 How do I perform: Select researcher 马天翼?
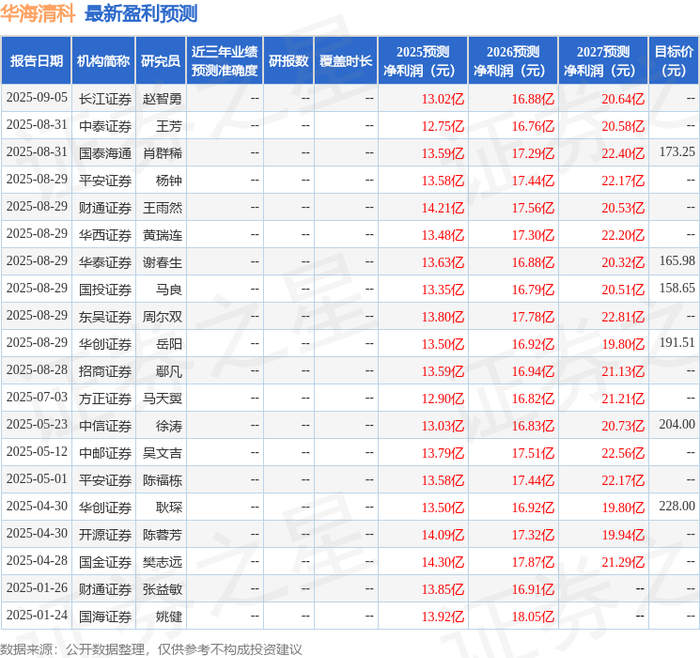click(x=162, y=398)
